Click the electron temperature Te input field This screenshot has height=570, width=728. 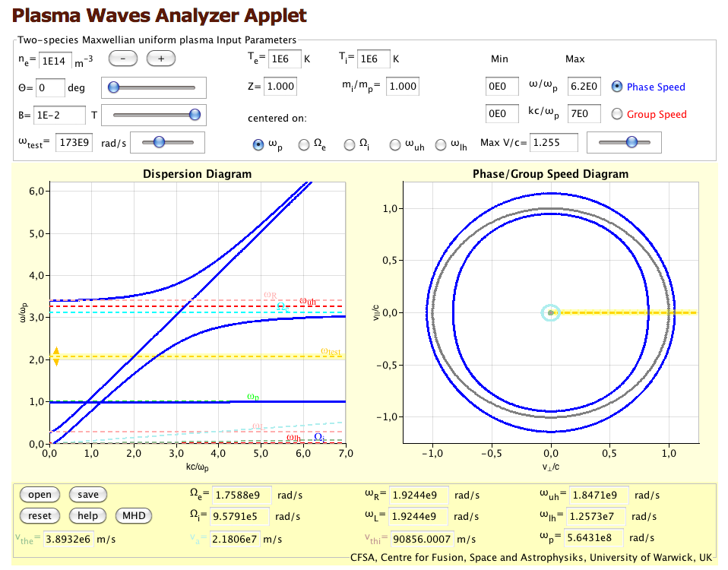[x=285, y=59]
